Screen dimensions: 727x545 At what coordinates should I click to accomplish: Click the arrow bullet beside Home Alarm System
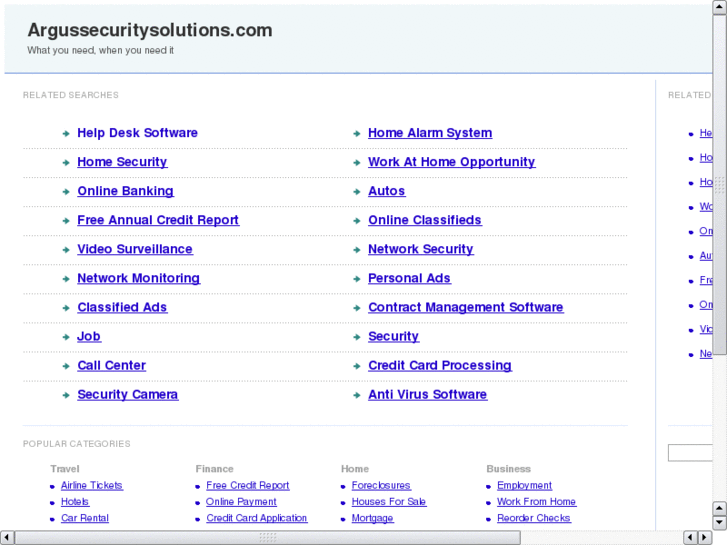tap(357, 133)
